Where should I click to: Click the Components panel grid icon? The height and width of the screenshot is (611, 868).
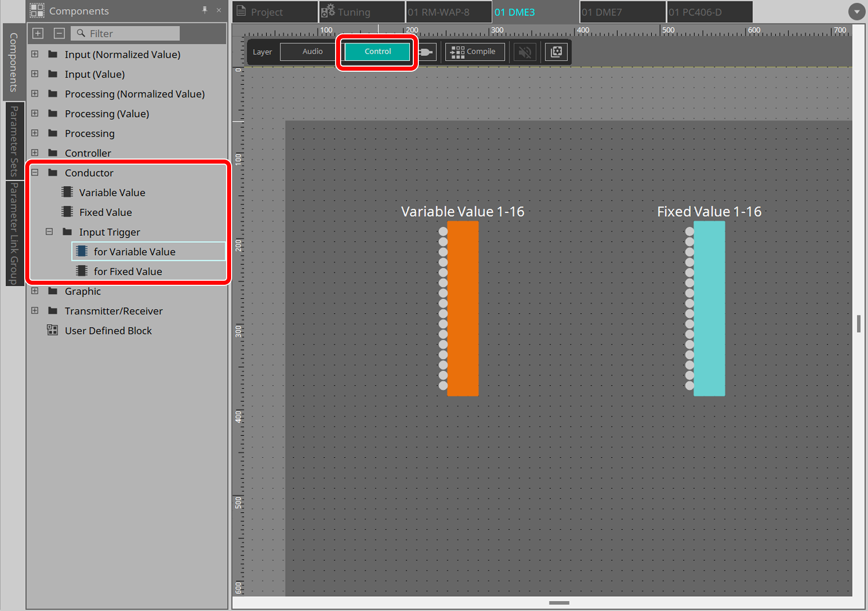pos(37,11)
